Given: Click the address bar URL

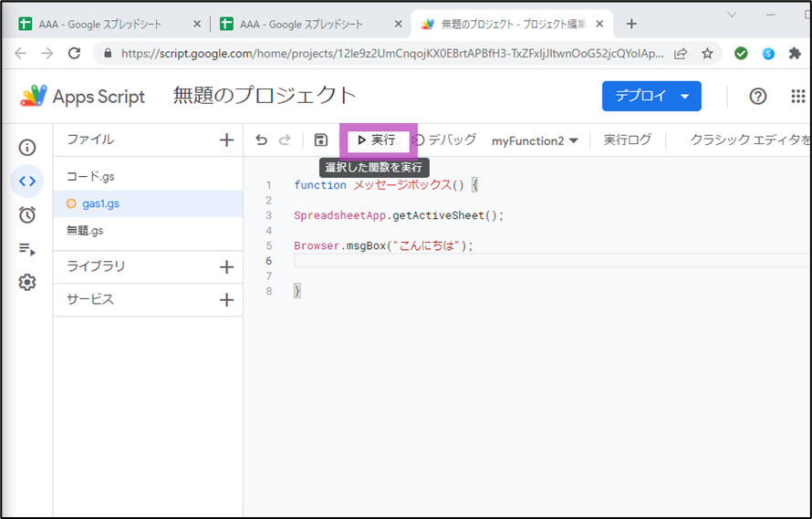Looking at the screenshot, I should 392,53.
